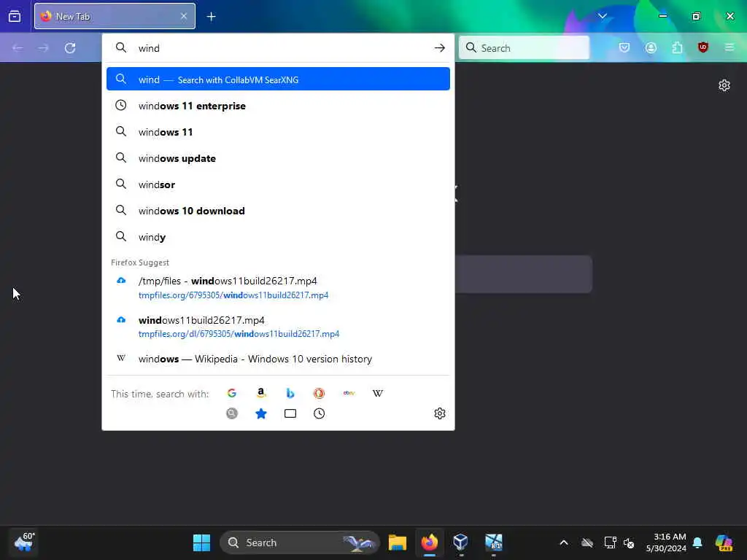
Task: Search this time with eBay
Action: [349, 393]
